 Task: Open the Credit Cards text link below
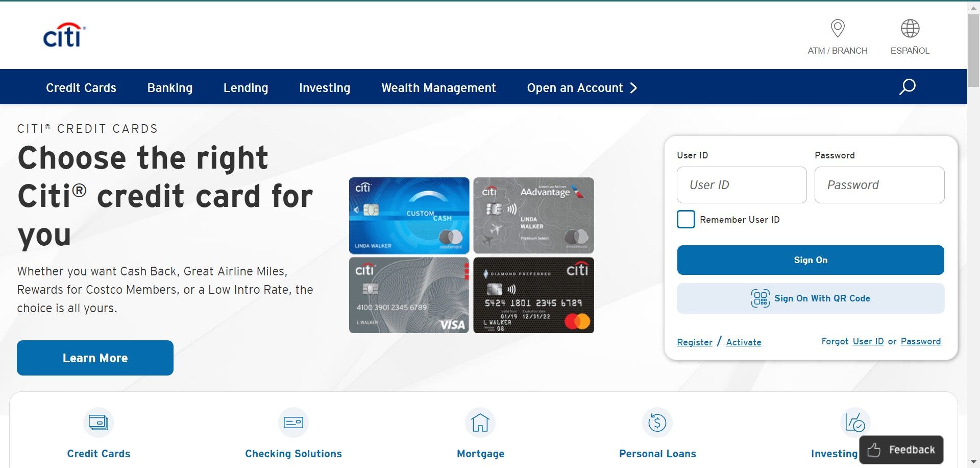(x=99, y=454)
